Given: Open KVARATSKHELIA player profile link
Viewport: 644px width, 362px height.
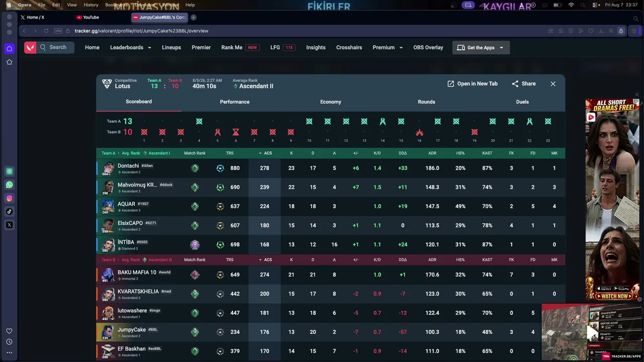Looking at the screenshot, I should point(138,292).
